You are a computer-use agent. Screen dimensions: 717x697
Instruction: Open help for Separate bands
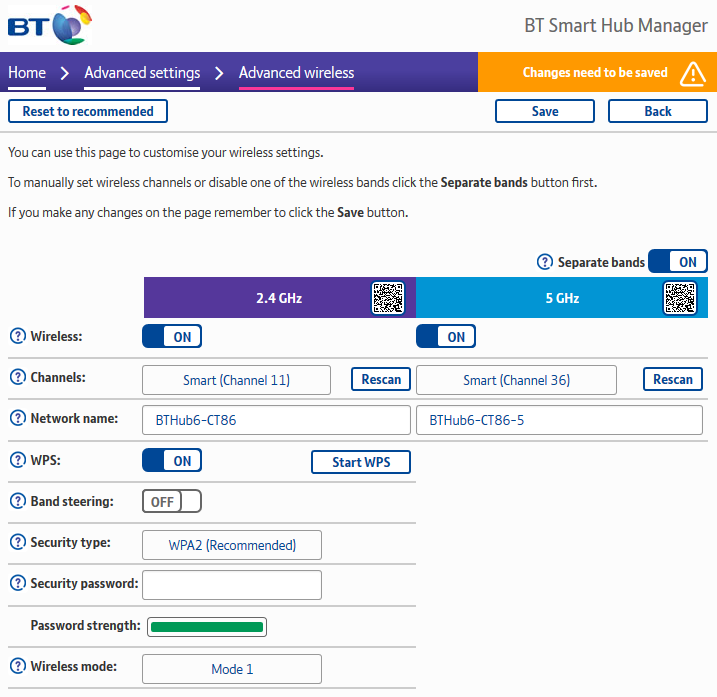pyautogui.click(x=545, y=262)
